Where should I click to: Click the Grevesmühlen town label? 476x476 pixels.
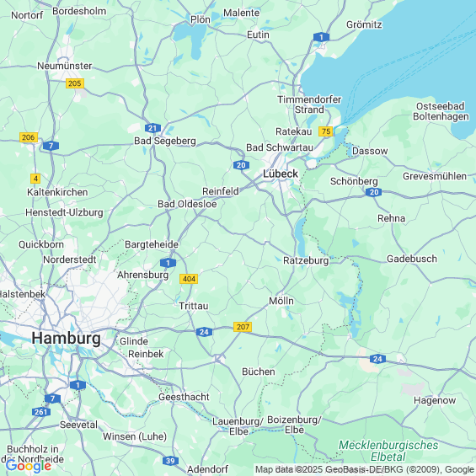(x=435, y=176)
